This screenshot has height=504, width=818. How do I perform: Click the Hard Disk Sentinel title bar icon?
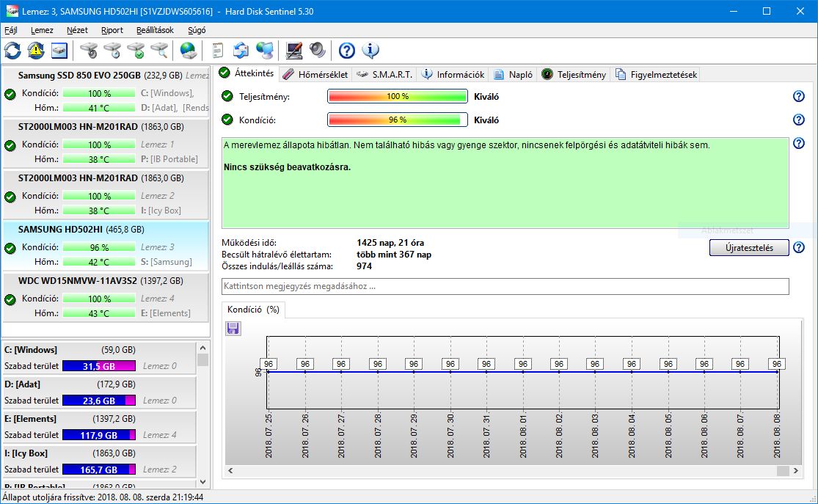pyautogui.click(x=12, y=11)
